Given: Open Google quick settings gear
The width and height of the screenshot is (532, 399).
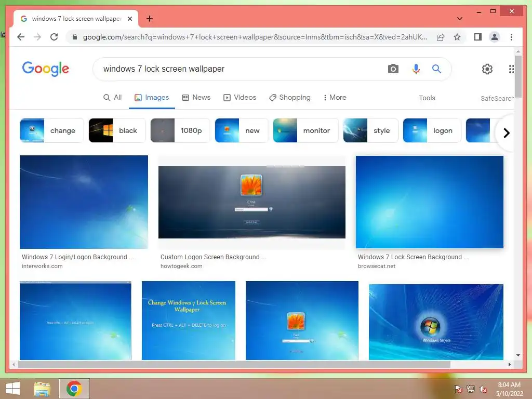Looking at the screenshot, I should pos(487,69).
